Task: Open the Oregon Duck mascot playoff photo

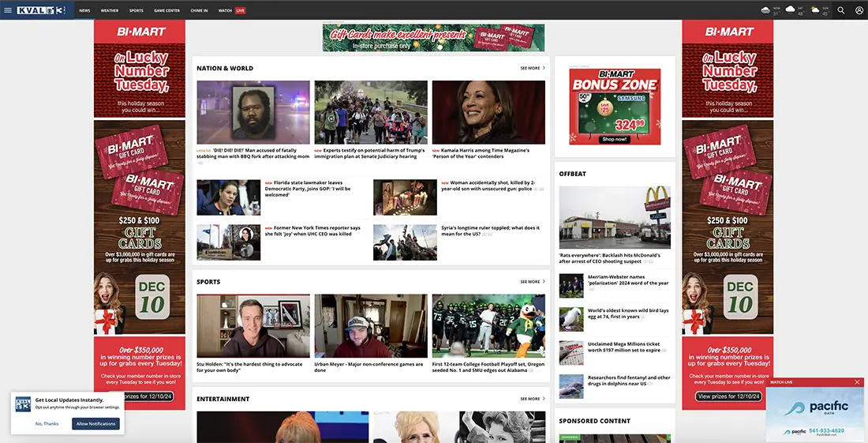Action: coord(488,326)
